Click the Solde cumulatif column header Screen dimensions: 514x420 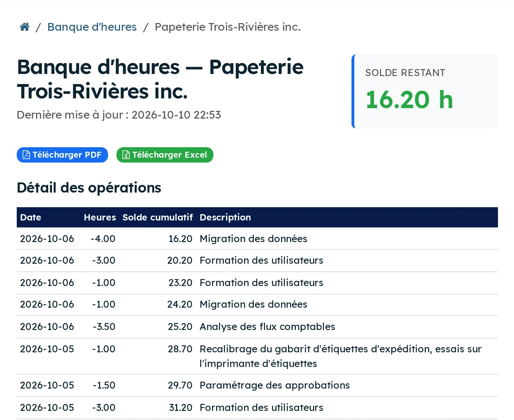coord(158,217)
